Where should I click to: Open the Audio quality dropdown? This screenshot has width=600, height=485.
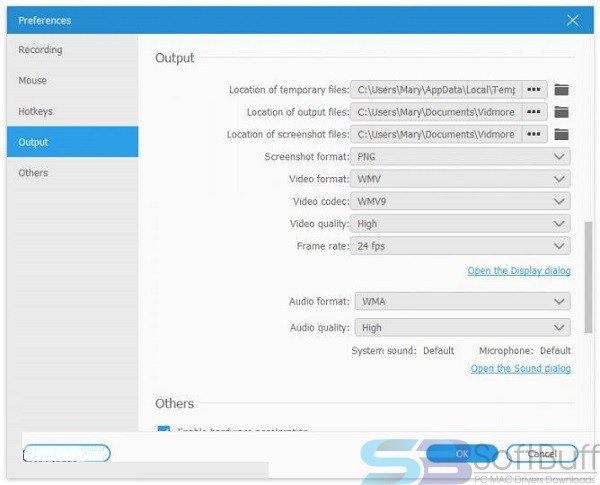tap(462, 328)
